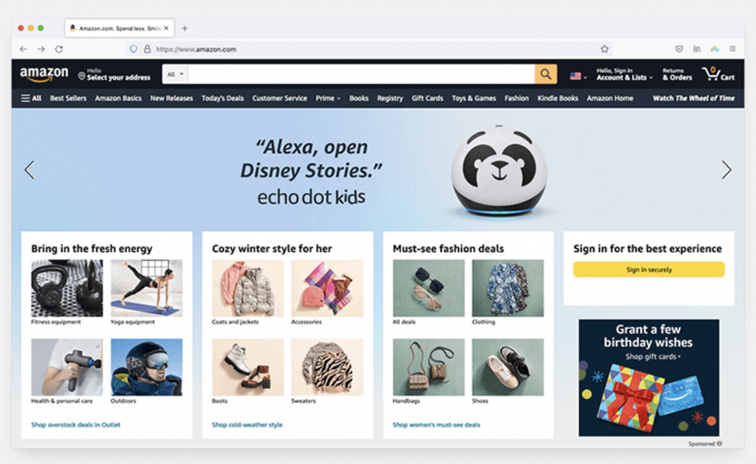Click into the Amazon search field

point(361,74)
